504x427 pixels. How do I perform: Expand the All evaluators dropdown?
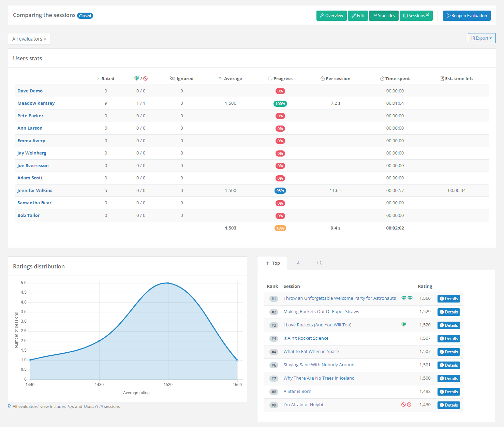(29, 39)
